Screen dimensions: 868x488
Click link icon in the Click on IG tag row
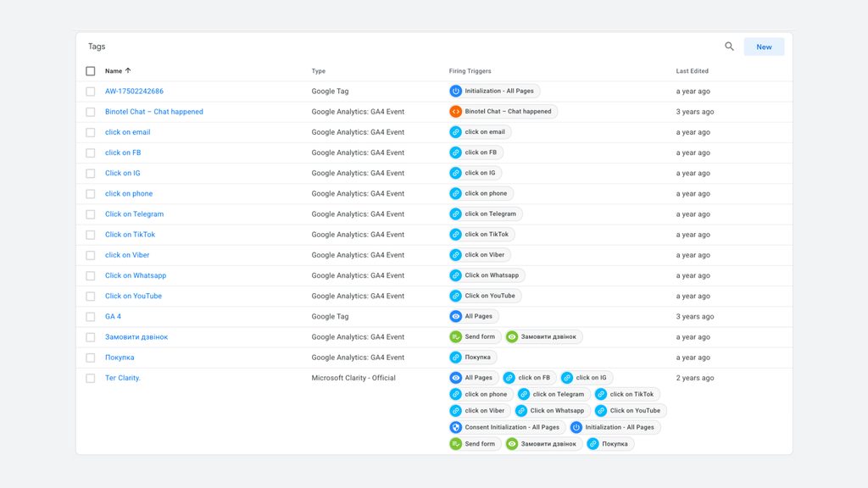455,173
